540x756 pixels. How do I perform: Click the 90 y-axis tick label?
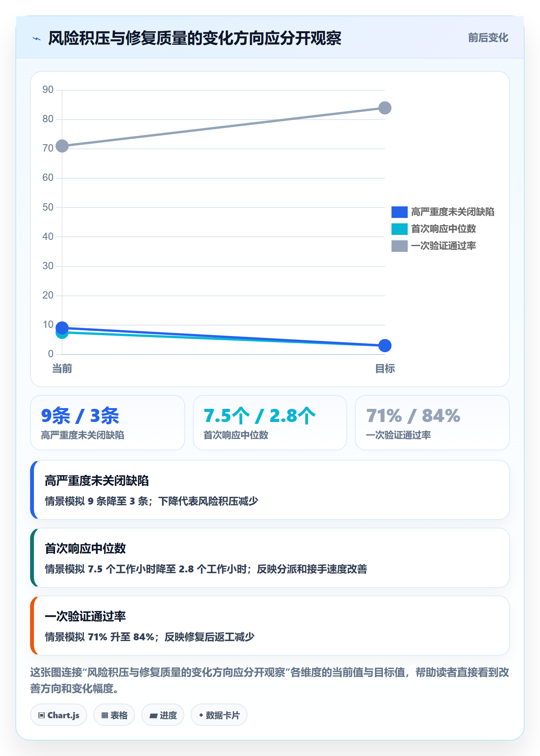[x=48, y=90]
